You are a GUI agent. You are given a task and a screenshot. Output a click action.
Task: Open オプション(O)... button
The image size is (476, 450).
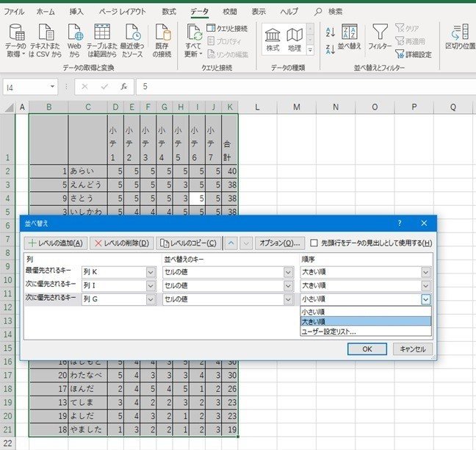coord(280,243)
